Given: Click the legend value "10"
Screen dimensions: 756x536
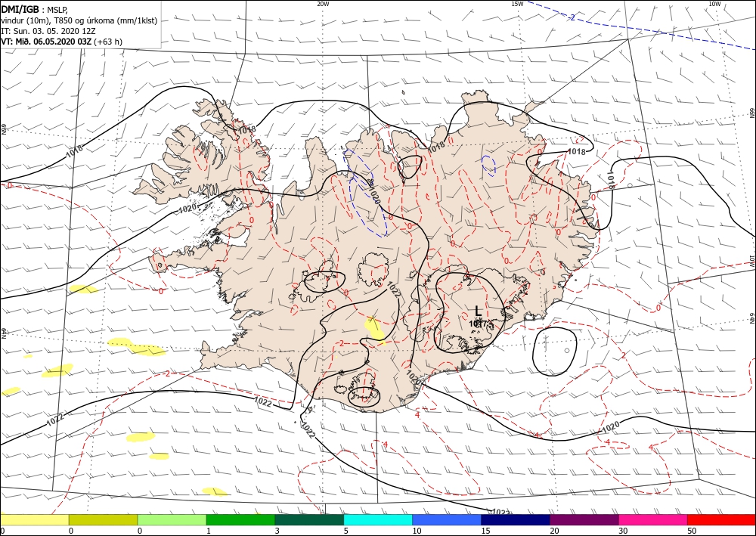Looking at the screenshot, I should point(417,531).
